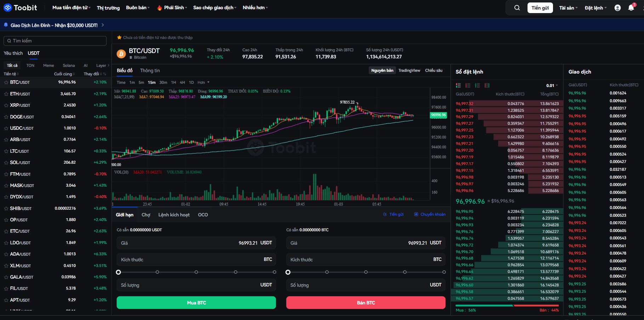Favorite the LTC/USDT row star
Viewport: 644px width, 320px height.
point(6,151)
